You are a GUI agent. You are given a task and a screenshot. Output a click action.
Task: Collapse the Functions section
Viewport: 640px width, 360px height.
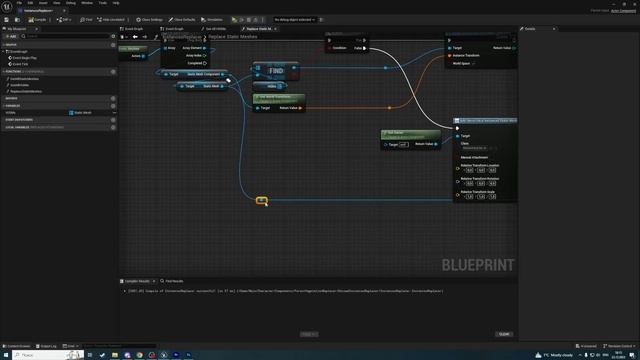pyautogui.click(x=4, y=71)
